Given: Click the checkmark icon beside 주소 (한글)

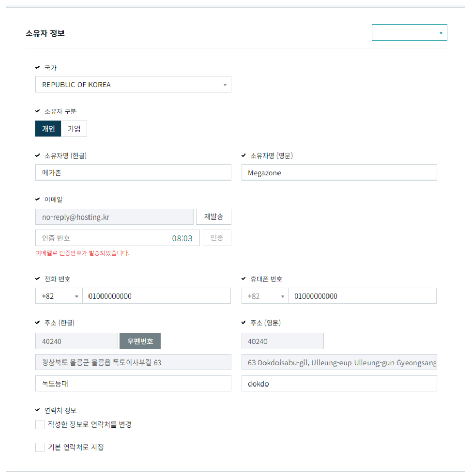Looking at the screenshot, I should click(37, 322).
